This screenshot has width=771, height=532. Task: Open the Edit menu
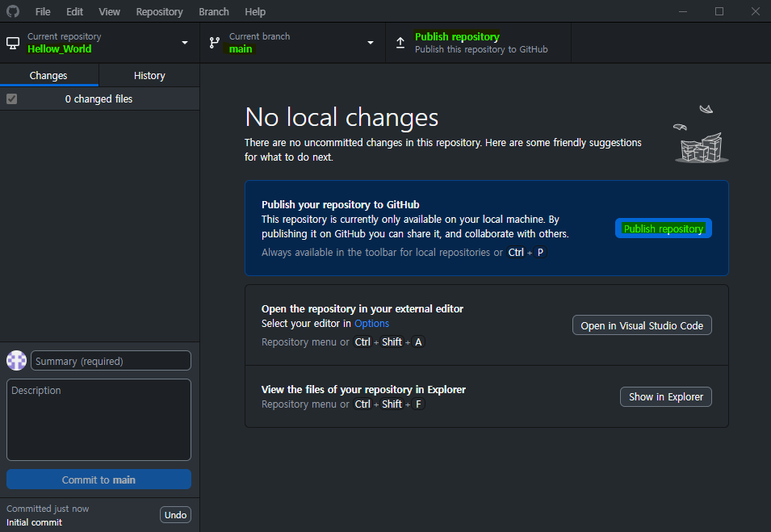pos(75,11)
